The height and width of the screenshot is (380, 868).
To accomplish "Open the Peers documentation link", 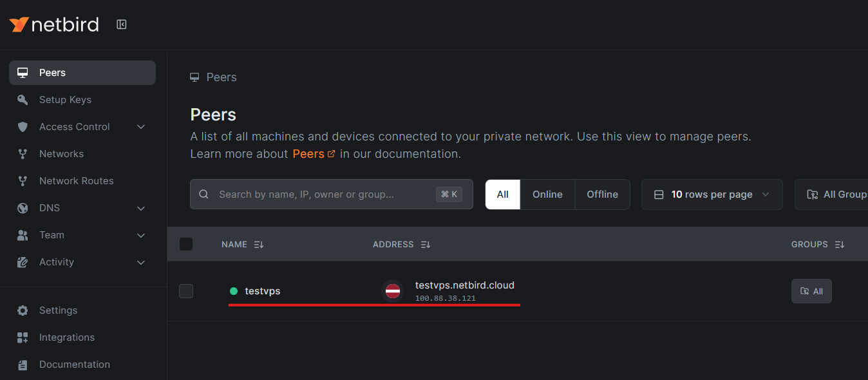I will (314, 154).
